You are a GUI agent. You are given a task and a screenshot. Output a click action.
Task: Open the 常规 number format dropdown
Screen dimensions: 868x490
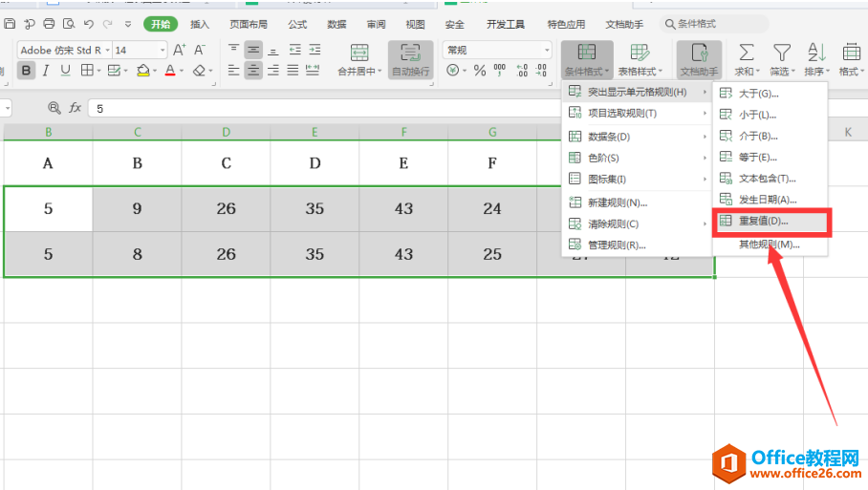547,51
